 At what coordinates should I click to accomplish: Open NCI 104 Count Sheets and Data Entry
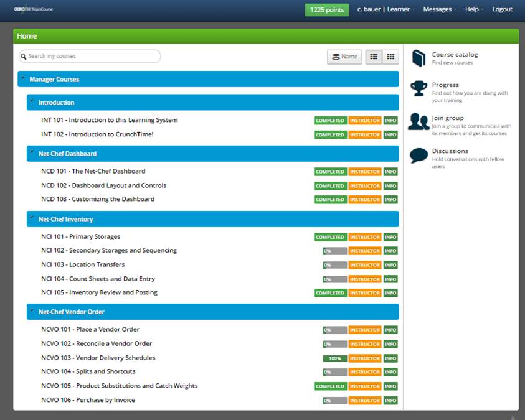tap(98, 279)
